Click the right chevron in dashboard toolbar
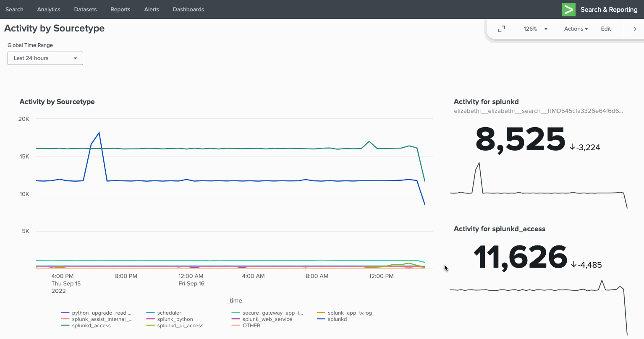The width and height of the screenshot is (644, 339). tap(635, 29)
